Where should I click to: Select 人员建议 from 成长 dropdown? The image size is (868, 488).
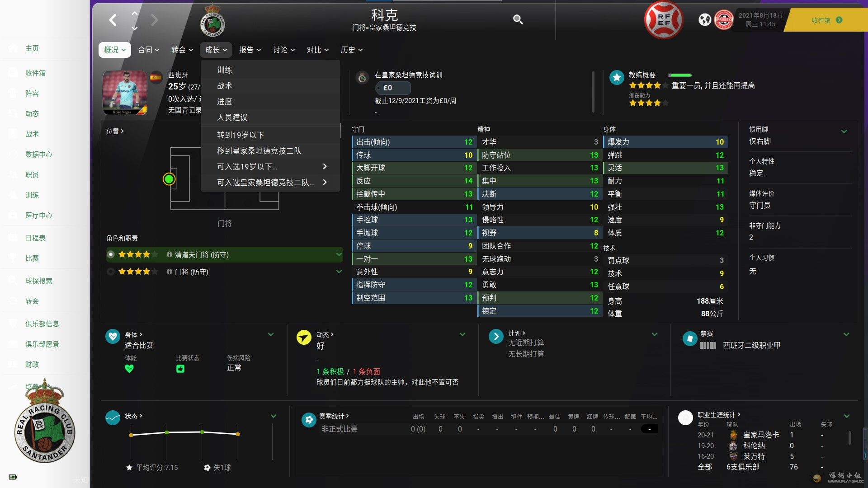pyautogui.click(x=270, y=117)
